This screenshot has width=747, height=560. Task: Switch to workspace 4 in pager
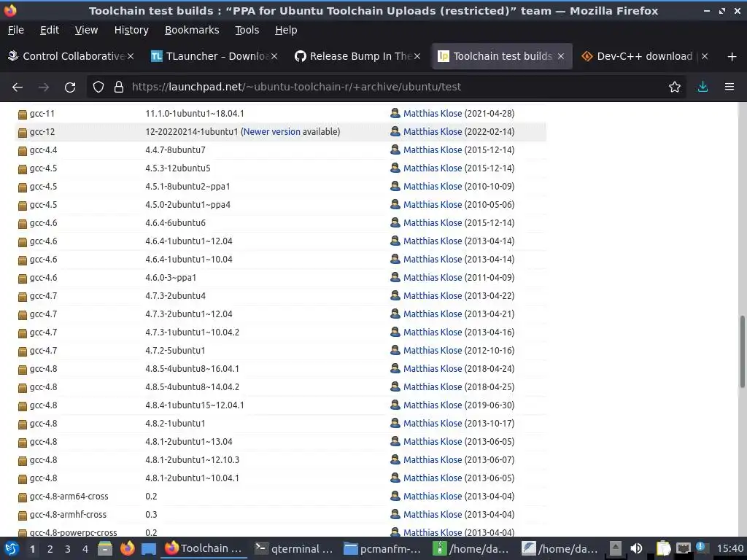coord(85,549)
